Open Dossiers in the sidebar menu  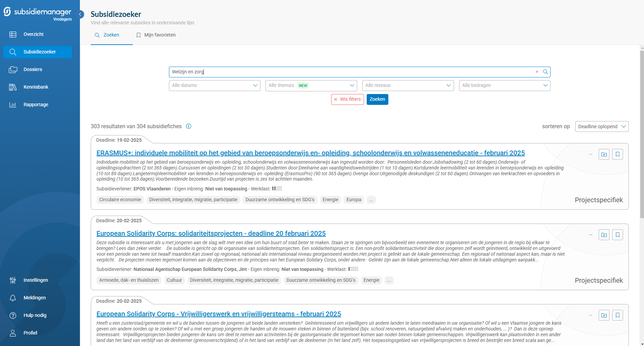pos(33,69)
